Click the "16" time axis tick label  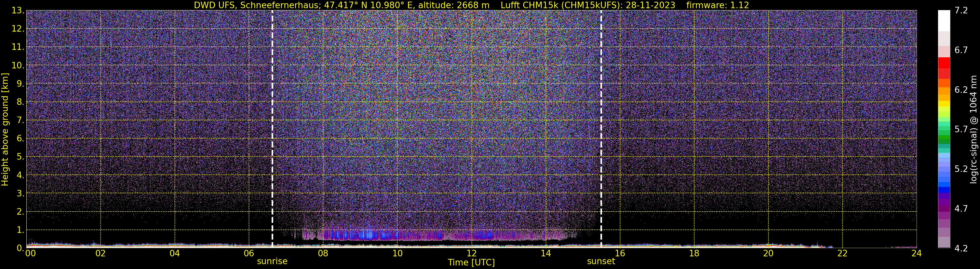620,254
